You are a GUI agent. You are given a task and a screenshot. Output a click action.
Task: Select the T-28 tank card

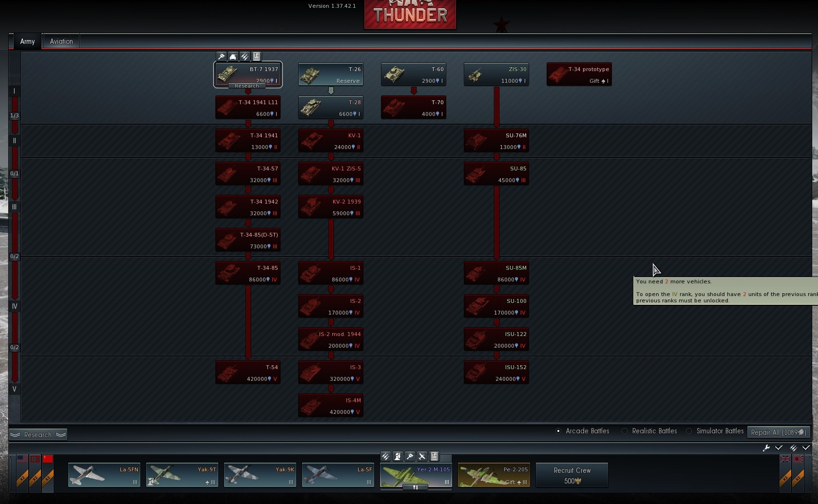tap(331, 108)
